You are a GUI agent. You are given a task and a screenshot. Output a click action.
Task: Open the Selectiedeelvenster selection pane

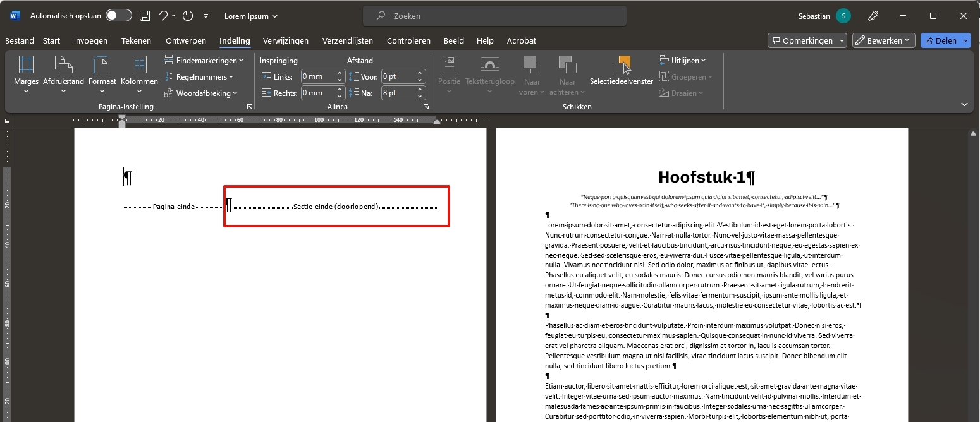click(x=622, y=70)
